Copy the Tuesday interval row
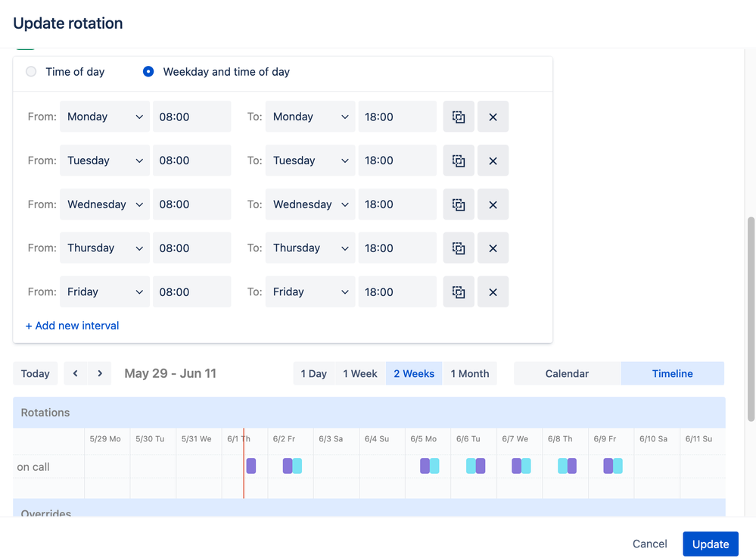The image size is (756, 558). click(459, 161)
